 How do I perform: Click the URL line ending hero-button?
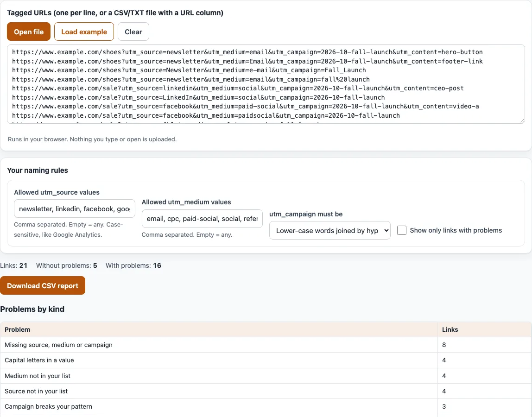tap(247, 52)
